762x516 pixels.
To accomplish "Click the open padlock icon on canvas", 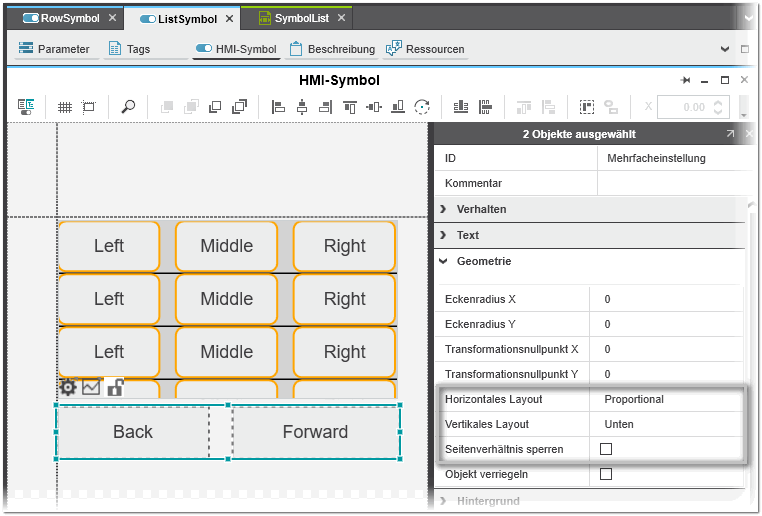I will (115, 388).
